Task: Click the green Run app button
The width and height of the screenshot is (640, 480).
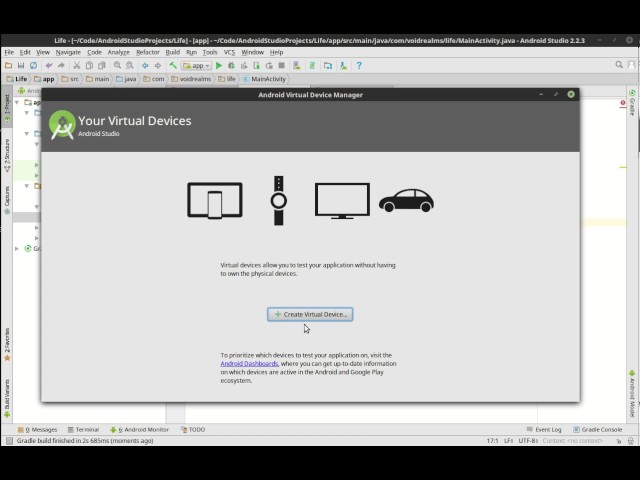Action: pyautogui.click(x=219, y=65)
